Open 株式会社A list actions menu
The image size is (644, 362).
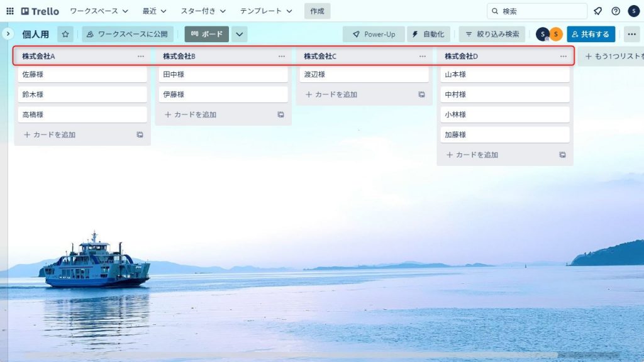(x=141, y=56)
